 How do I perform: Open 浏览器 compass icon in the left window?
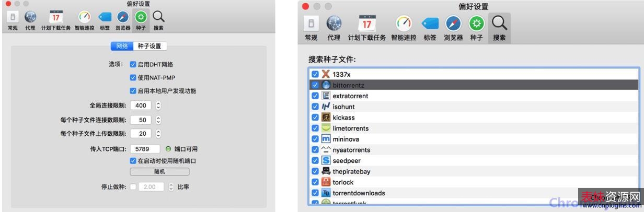pyautogui.click(x=123, y=17)
